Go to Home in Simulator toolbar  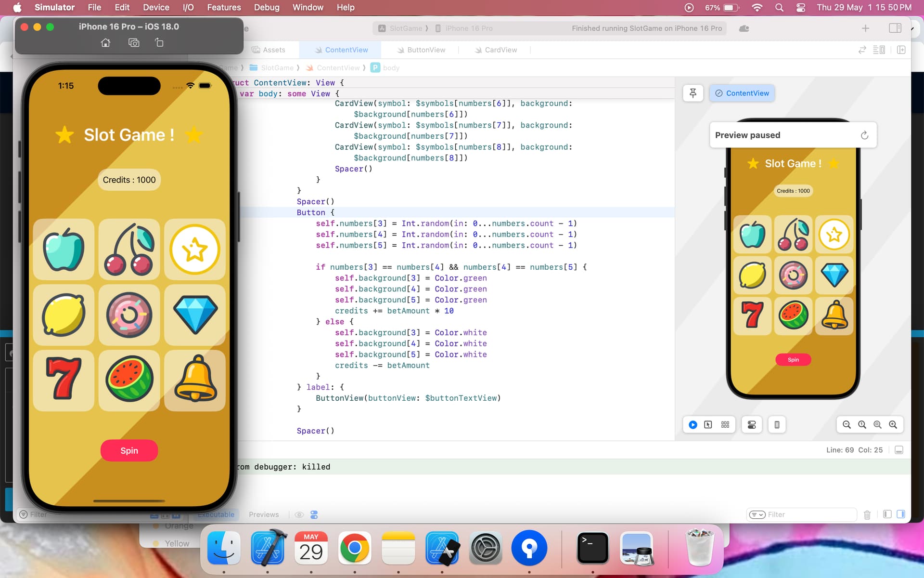105,43
